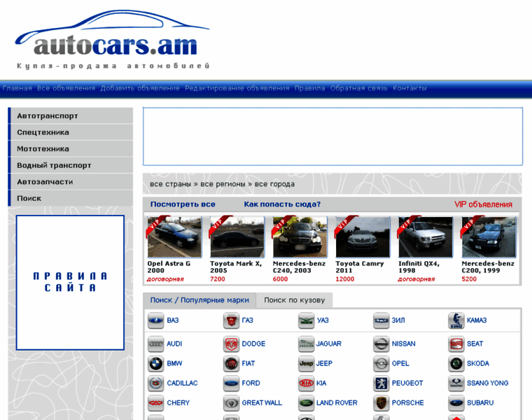This screenshot has height=420, width=532.
Task: Click the SSANG YONG brand text link
Action: (x=488, y=384)
